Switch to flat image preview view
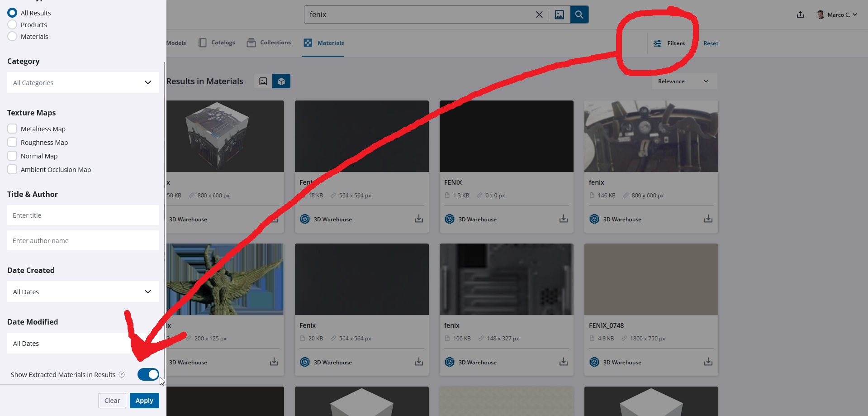The image size is (868, 416). [x=263, y=81]
